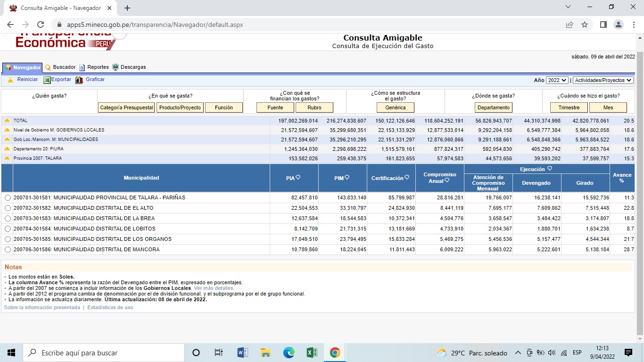The image size is (644, 362).
Task: Collapse the Provincia 2007: Talara row
Action: coord(7,158)
